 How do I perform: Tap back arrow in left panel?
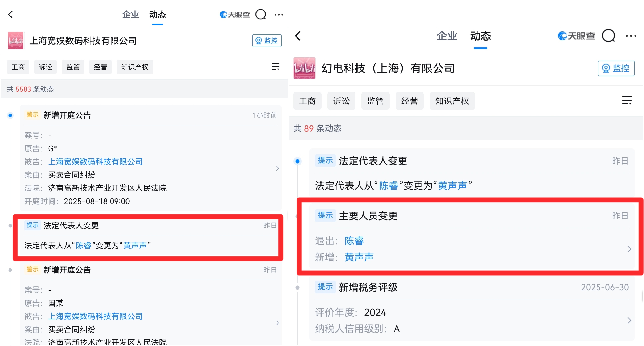click(x=10, y=14)
